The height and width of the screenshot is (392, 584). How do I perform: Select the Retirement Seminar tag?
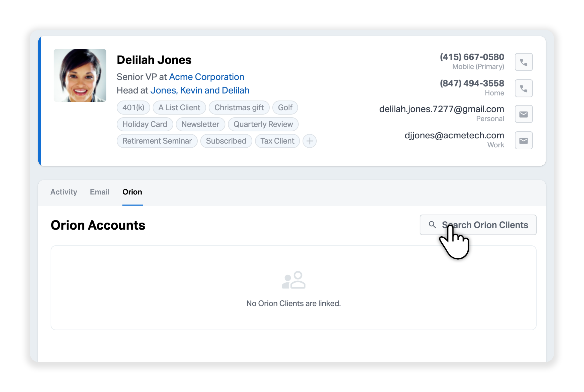157,141
